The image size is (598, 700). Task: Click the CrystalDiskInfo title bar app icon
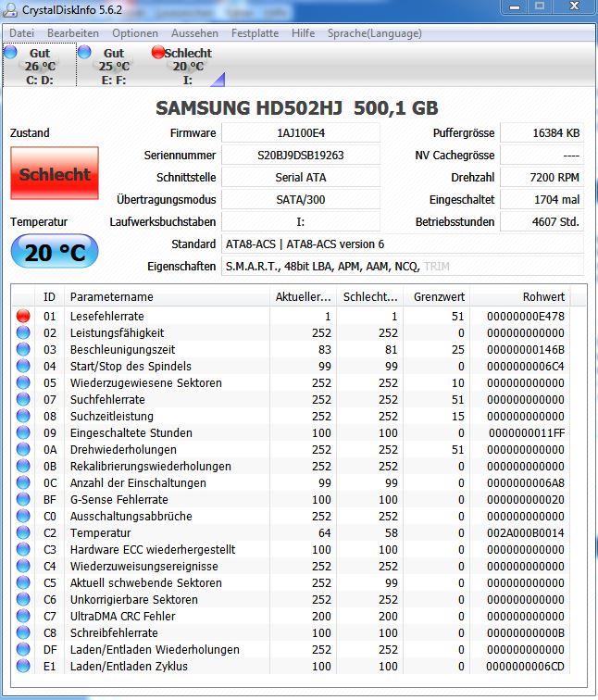click(x=11, y=10)
